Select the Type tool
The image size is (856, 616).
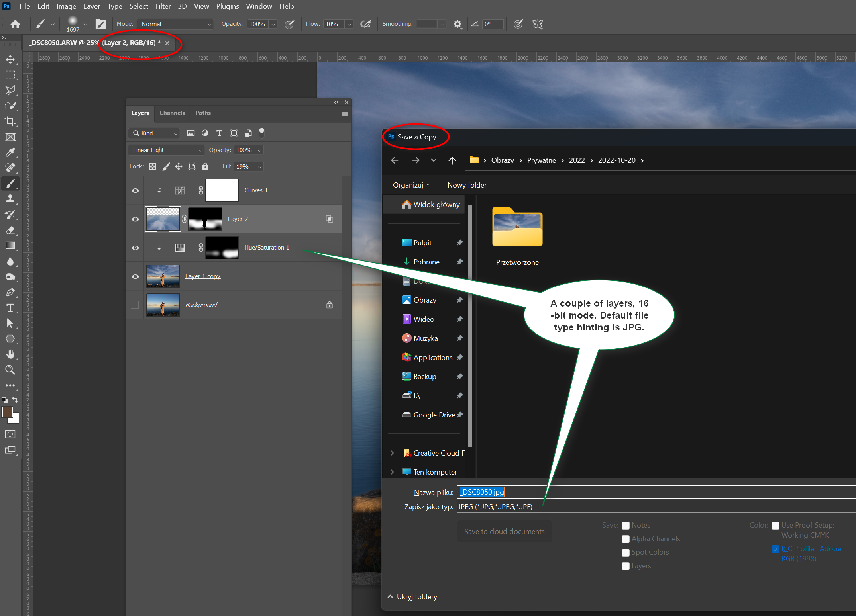(11, 308)
